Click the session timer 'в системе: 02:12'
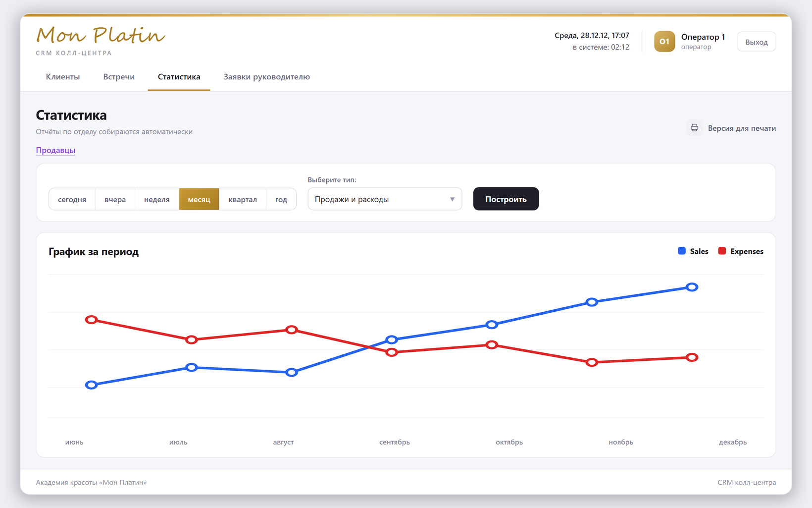 click(x=601, y=47)
